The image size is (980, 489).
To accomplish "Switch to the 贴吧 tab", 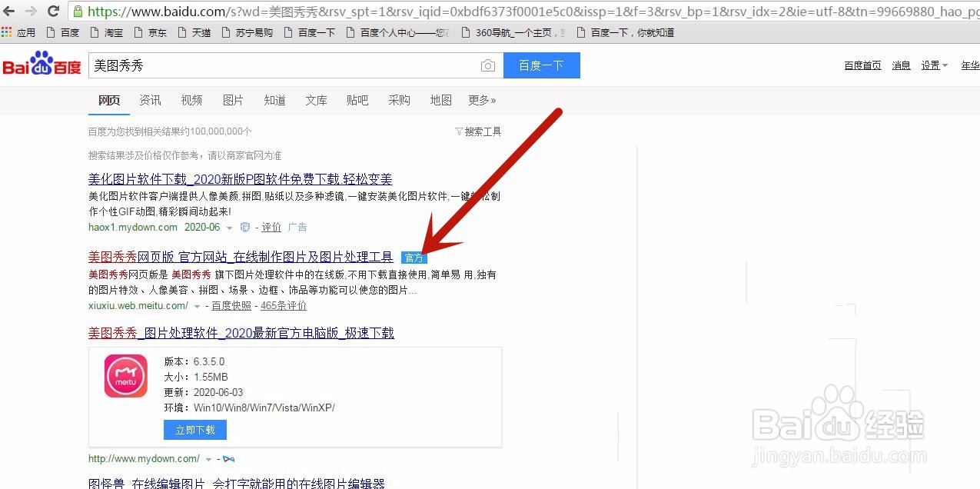I will [357, 100].
